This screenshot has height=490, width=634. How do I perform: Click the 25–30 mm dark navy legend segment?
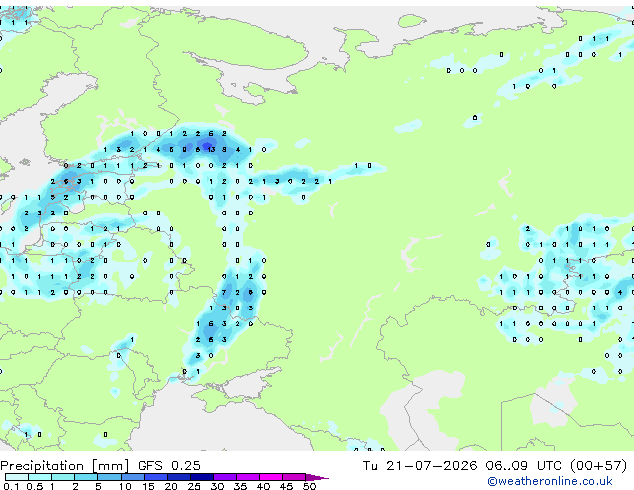201,477
